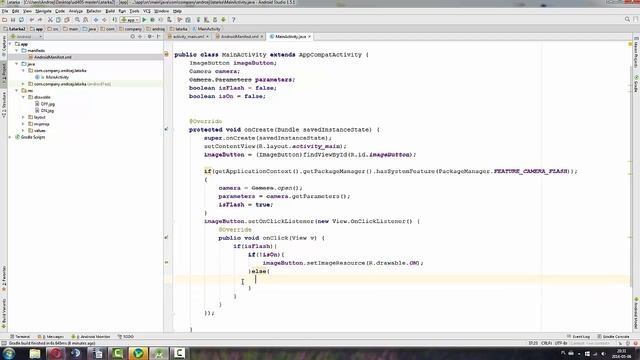This screenshot has height=360, width=640.
Task: Click the Synchronize refresh icon
Action: (21, 20)
